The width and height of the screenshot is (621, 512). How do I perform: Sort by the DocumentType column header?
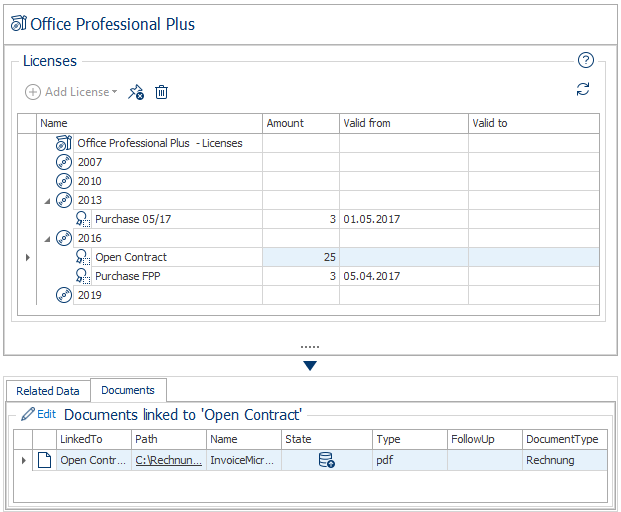[565, 439]
